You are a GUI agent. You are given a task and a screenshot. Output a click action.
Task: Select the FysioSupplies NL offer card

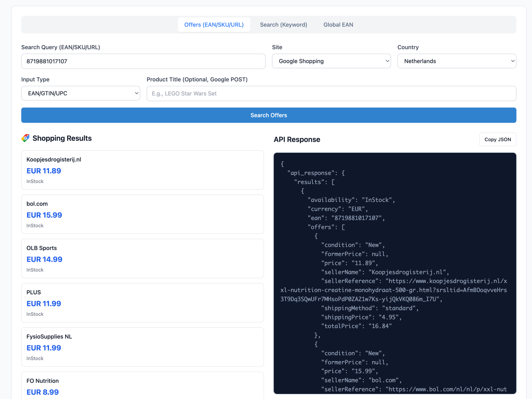pyautogui.click(x=143, y=347)
